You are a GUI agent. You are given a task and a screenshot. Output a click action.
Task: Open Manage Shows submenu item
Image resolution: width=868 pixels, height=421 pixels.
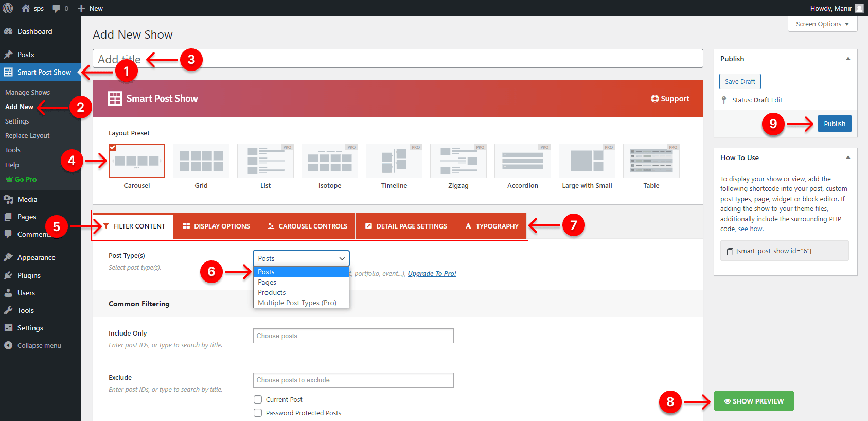click(27, 93)
